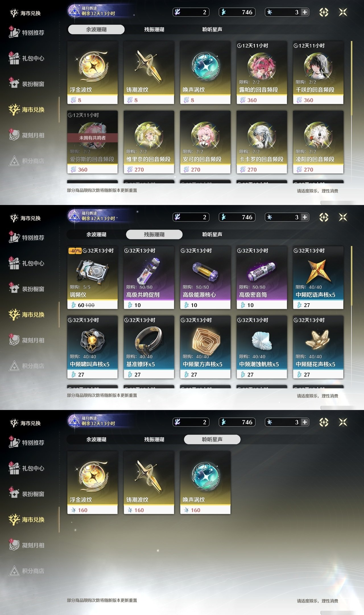This screenshot has width=364, height=615.
Task: Open the locked 爱弥斯的回音频段 card
Action: tap(92, 142)
